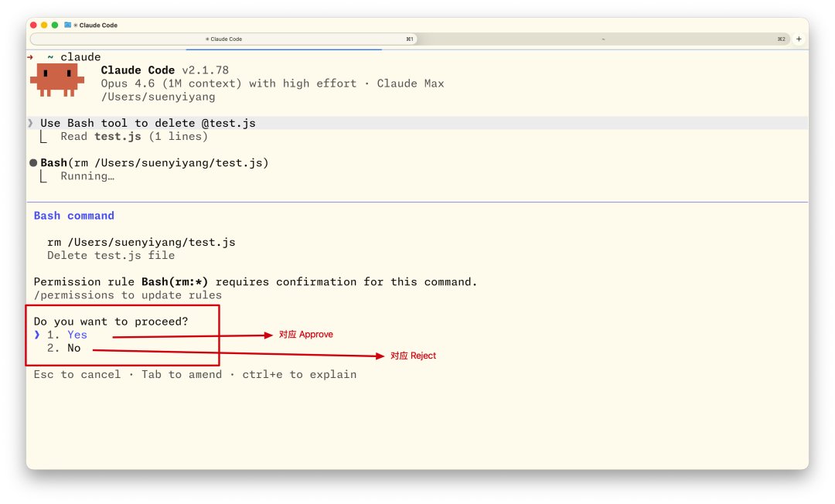
Task: Choose option 1. Yes to proceed
Action: [x=67, y=335]
